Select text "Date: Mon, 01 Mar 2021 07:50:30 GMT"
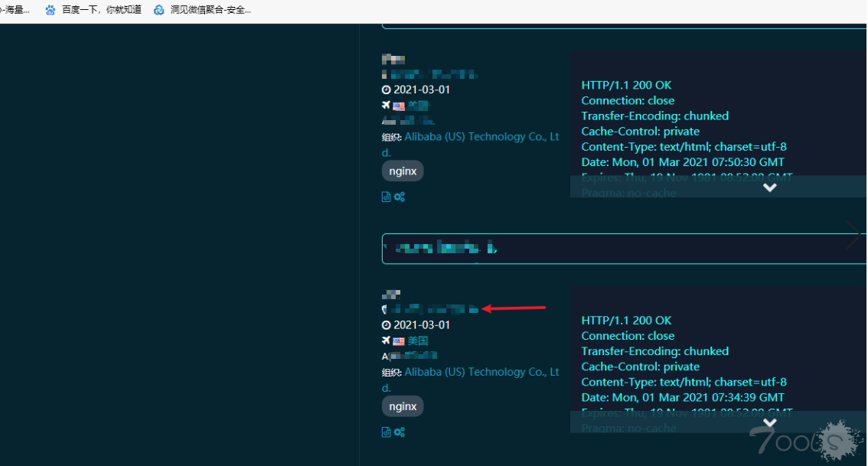This screenshot has width=868, height=466. click(683, 162)
